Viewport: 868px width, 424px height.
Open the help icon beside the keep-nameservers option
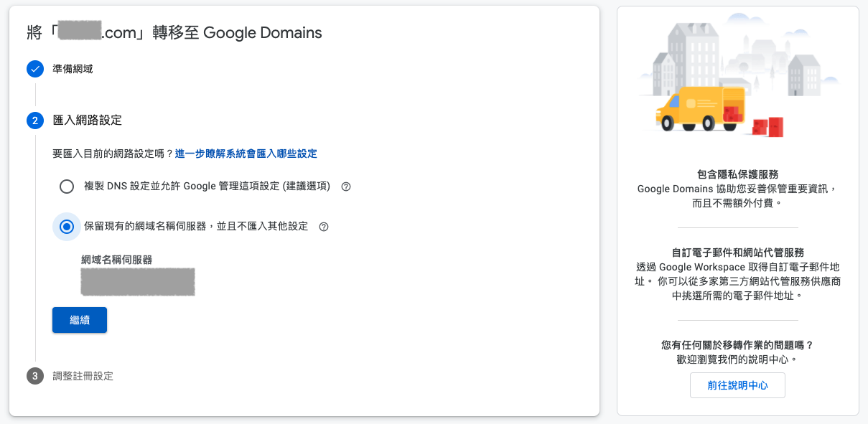[x=323, y=226]
